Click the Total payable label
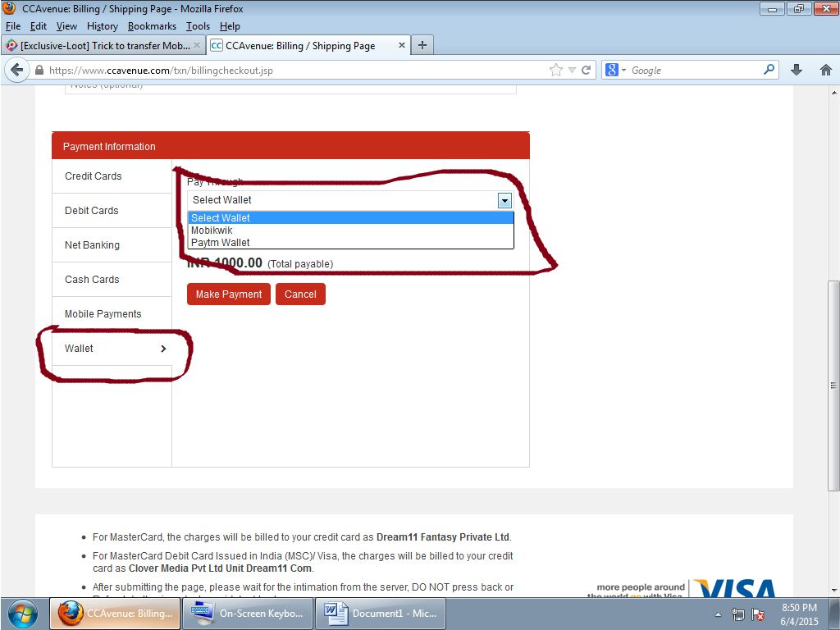This screenshot has height=630, width=840. 300,264
